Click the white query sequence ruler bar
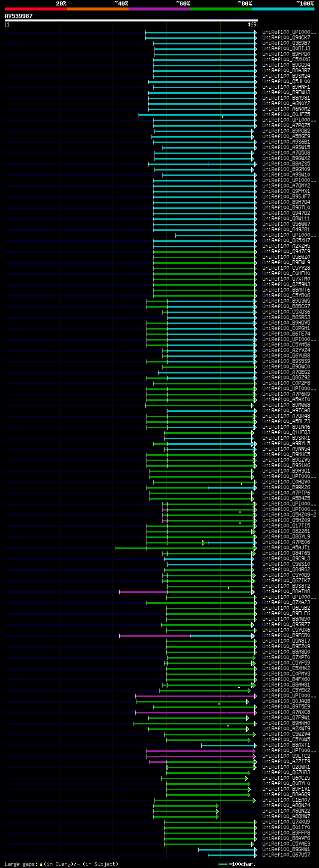This screenshot has width=319, height=868. click(x=132, y=20)
